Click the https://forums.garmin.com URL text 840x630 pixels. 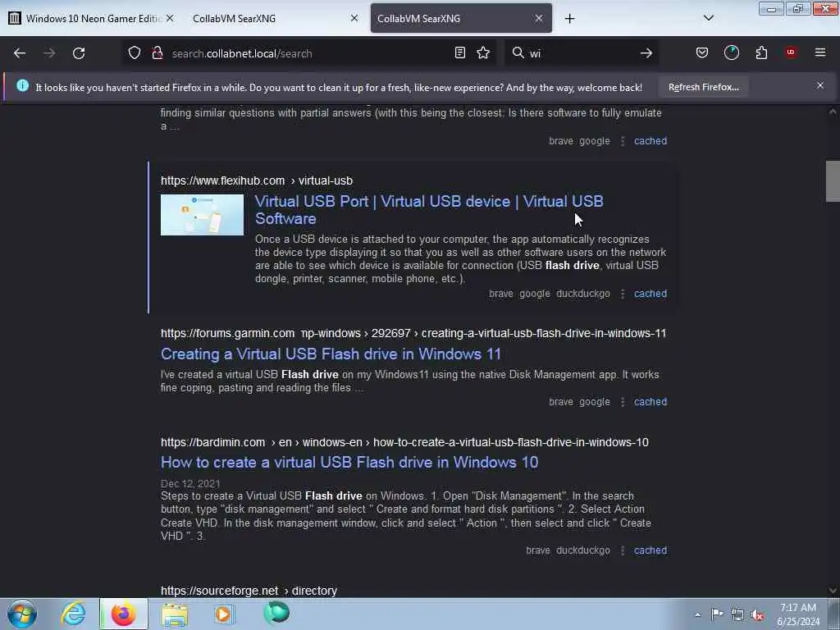tap(228, 333)
